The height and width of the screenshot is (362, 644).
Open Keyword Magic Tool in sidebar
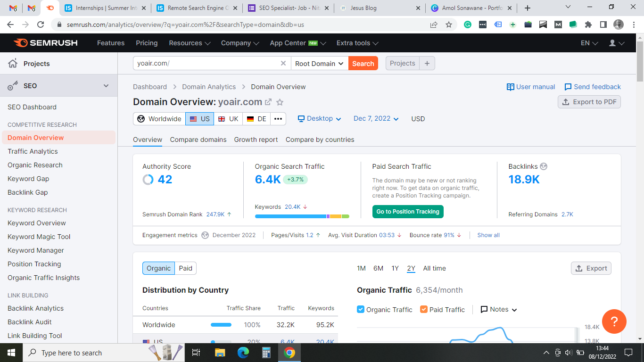click(x=39, y=237)
